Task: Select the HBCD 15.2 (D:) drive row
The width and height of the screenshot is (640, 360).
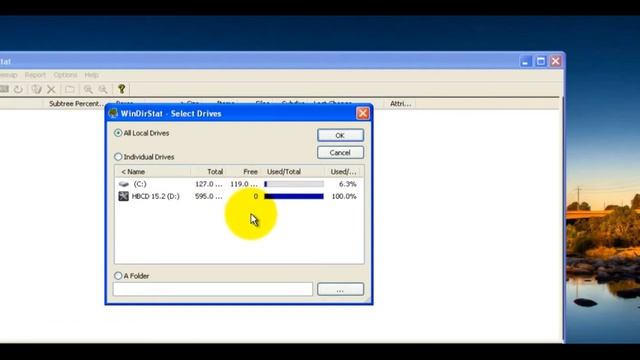Action: coord(238,196)
